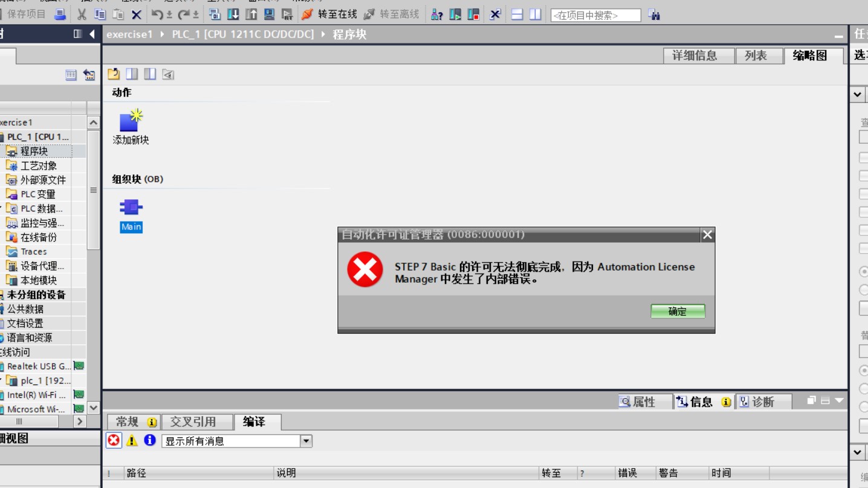Click the project search input field
This screenshot has height=488, width=868.
595,15
